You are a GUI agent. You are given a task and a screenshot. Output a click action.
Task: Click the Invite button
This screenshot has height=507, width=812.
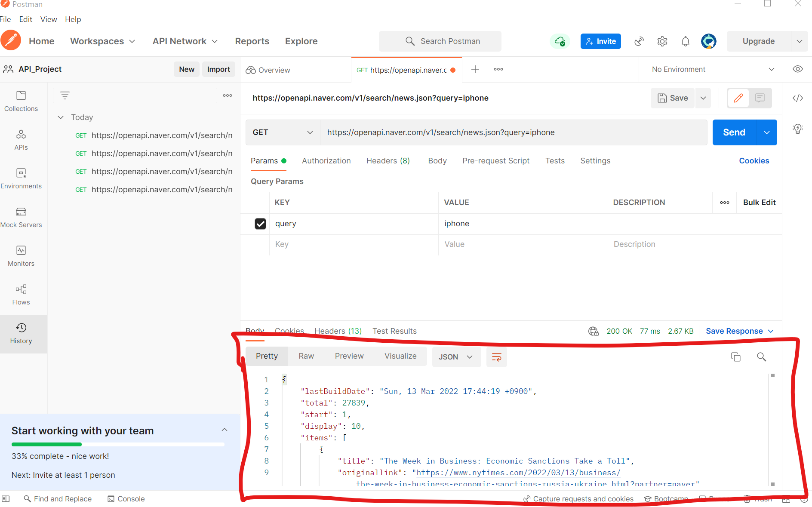click(x=600, y=41)
